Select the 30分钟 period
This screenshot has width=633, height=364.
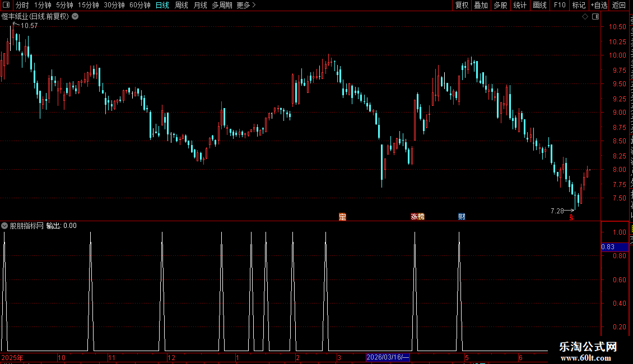(x=114, y=5)
